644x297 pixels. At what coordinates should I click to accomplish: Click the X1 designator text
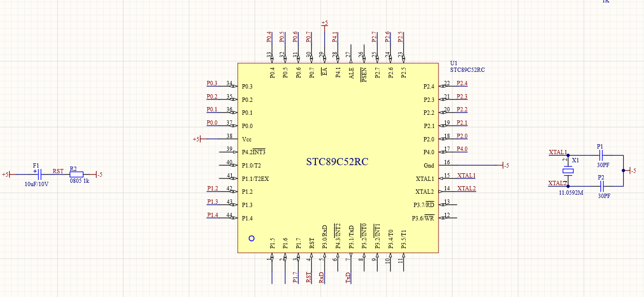coord(576,160)
